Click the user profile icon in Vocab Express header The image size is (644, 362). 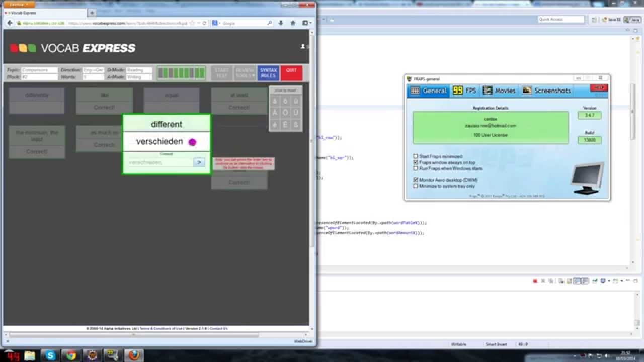click(303, 47)
